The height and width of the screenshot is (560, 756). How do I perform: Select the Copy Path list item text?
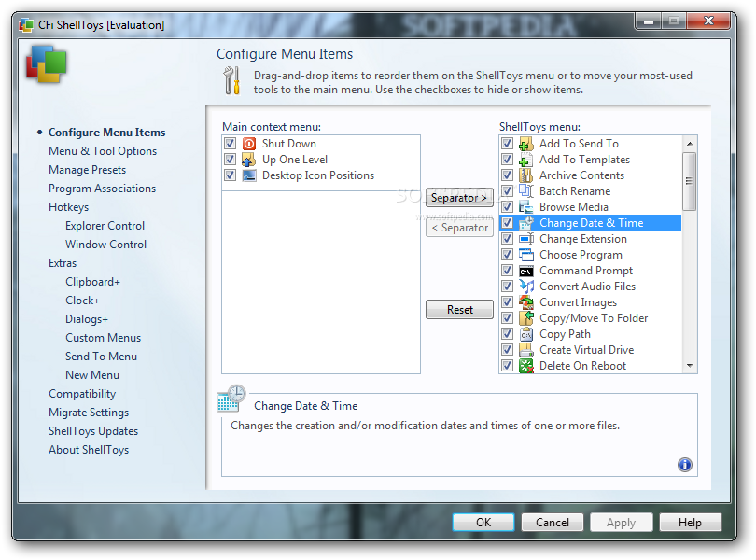click(x=565, y=334)
